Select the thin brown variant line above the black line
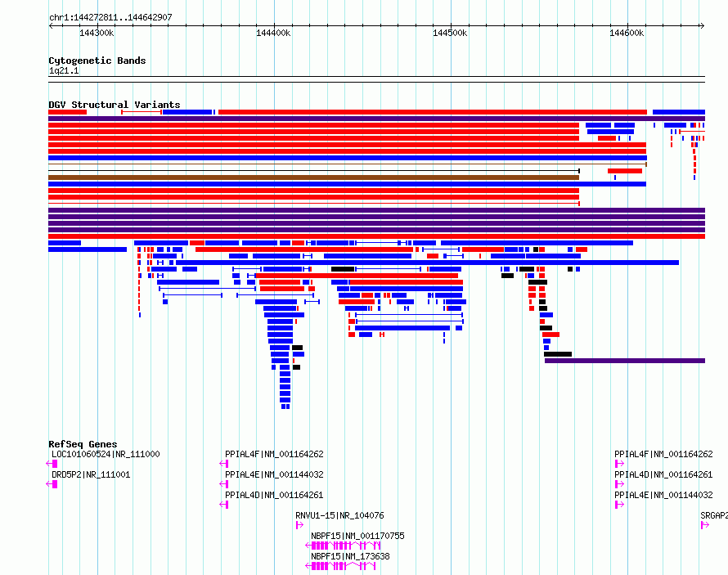Viewport: 728px width, 575px height. pos(348,164)
